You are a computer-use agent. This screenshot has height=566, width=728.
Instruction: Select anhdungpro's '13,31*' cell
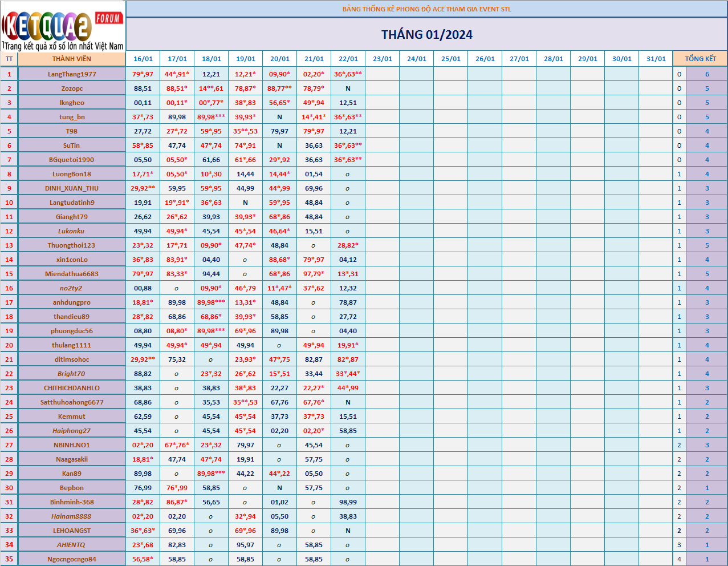tap(246, 302)
